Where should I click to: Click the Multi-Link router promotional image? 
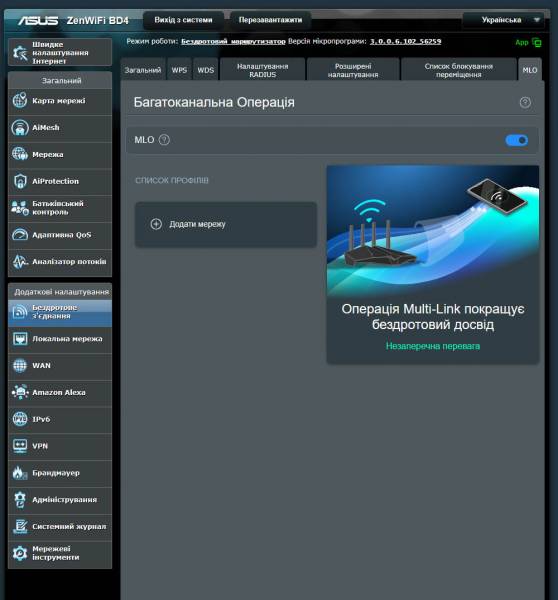point(432,231)
